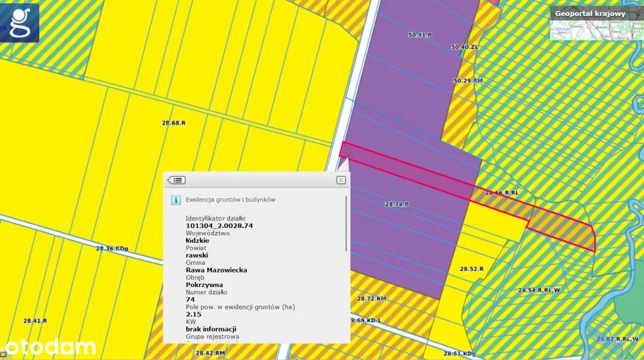Image resolution: width=644 pixels, height=360 pixels.
Task: Select the purple zone labeled 28.74.P
Action: point(397,204)
